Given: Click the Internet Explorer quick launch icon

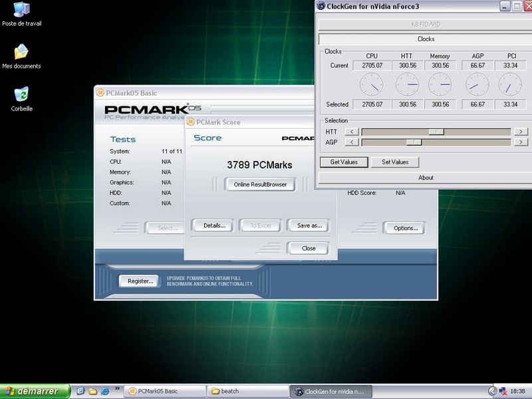Looking at the screenshot, I should (x=105, y=391).
